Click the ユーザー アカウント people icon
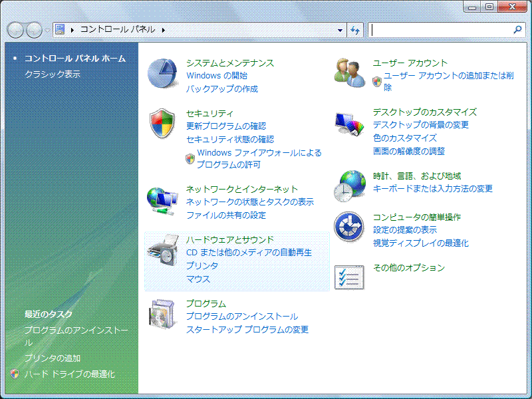 pyautogui.click(x=350, y=72)
